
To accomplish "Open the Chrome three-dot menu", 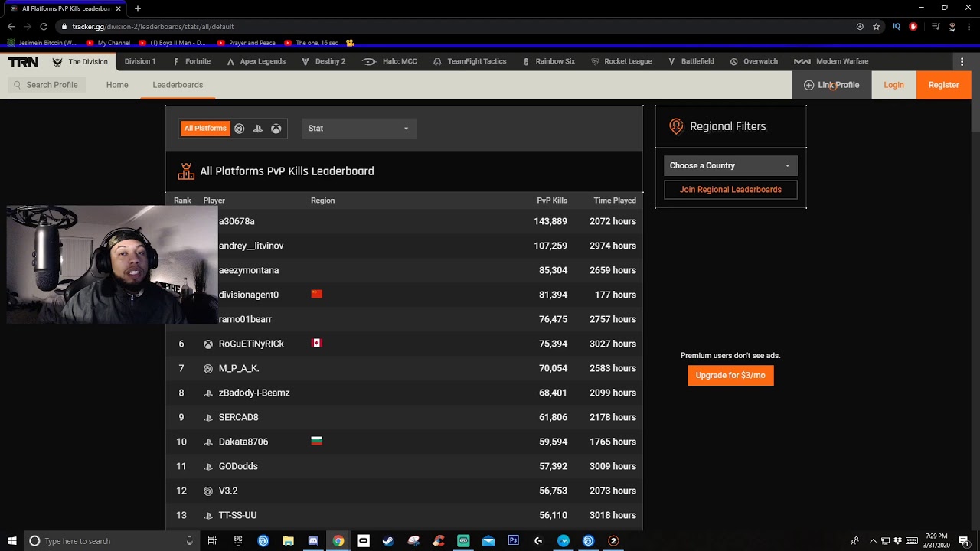I will click(x=969, y=27).
